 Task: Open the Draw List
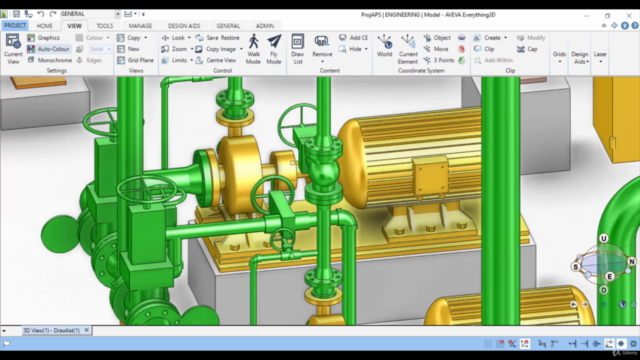298,49
